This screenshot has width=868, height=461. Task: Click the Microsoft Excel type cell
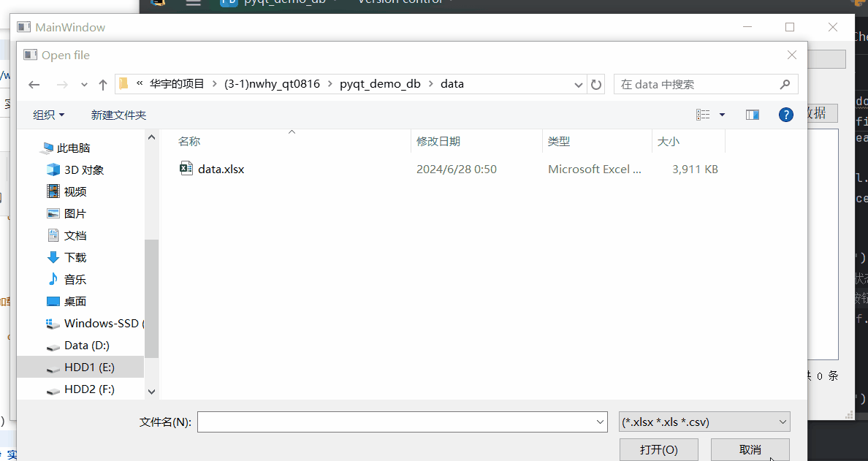595,169
